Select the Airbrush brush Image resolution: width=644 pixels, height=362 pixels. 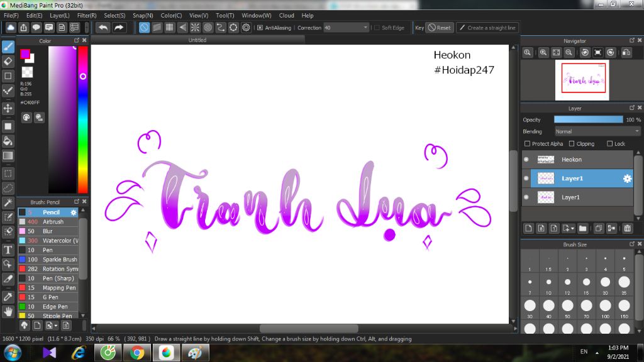point(48,222)
